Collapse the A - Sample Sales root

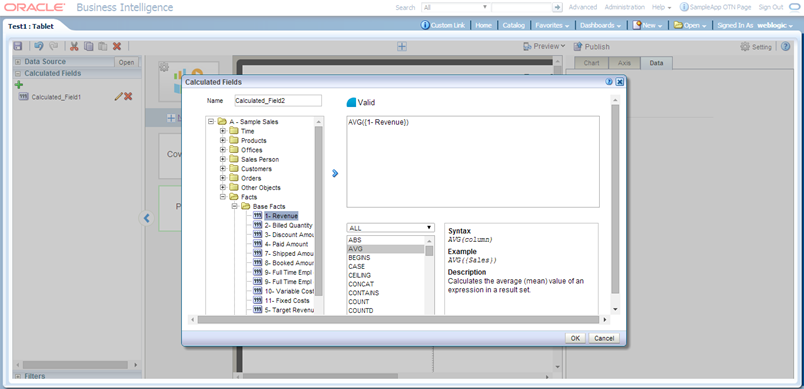211,122
